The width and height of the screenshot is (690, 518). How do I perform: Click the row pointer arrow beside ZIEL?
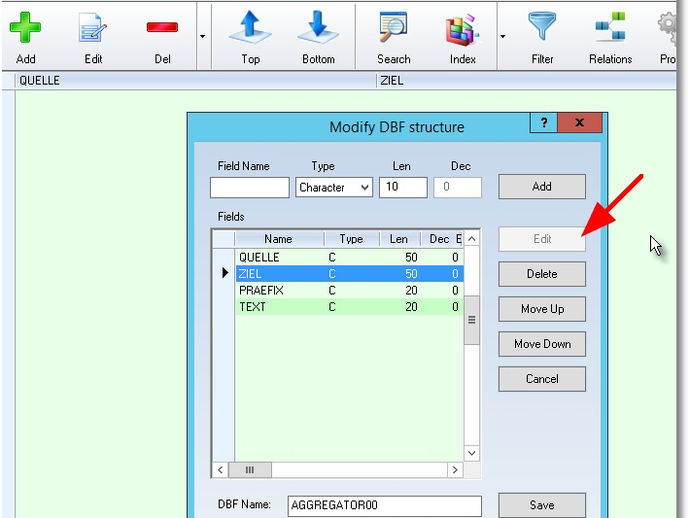225,273
